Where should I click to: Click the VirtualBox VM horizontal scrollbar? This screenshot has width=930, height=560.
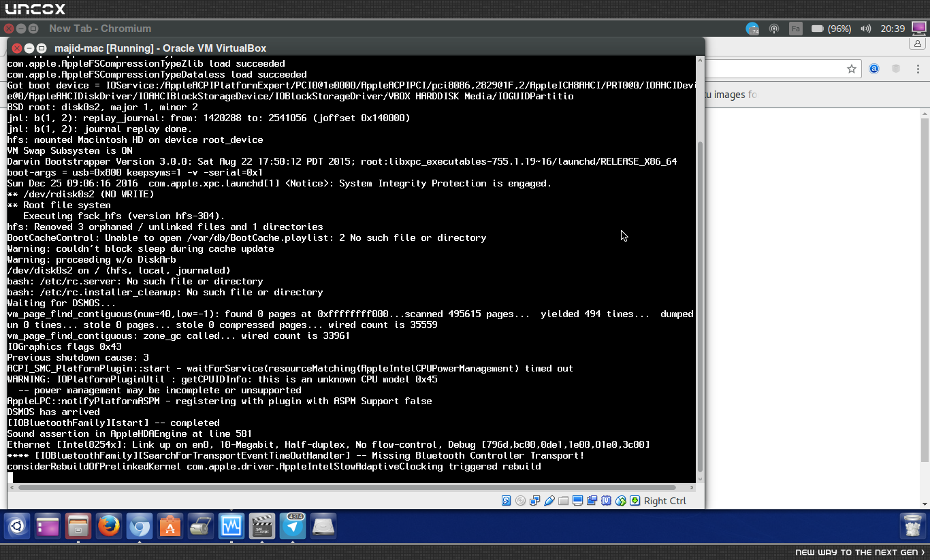click(x=347, y=487)
